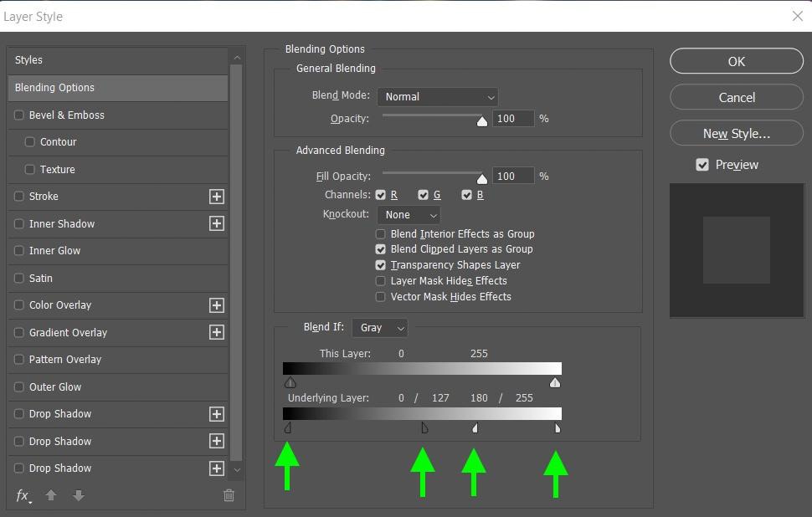
Task: Move effect down with down arrow icon
Action: 79,496
